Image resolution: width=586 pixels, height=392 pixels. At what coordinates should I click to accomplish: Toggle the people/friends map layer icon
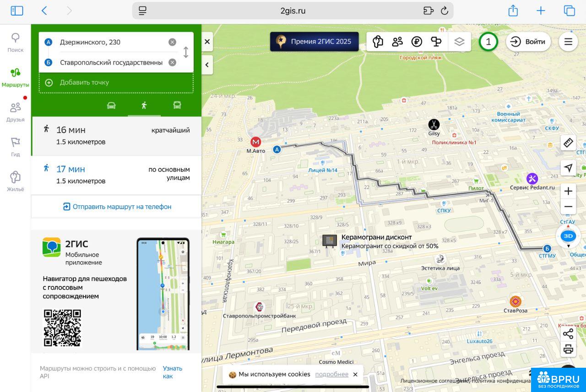397,42
